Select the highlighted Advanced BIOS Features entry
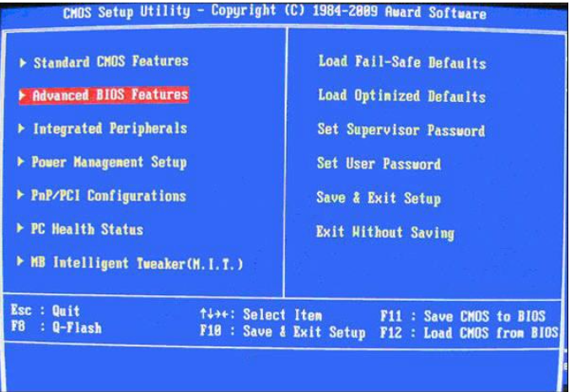Screen dimensions: 570x392 click(x=104, y=95)
